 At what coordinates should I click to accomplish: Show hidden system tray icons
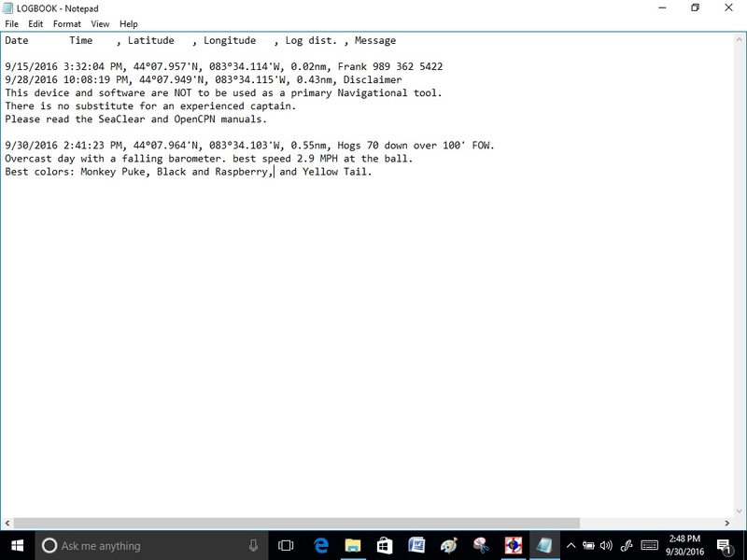571,545
